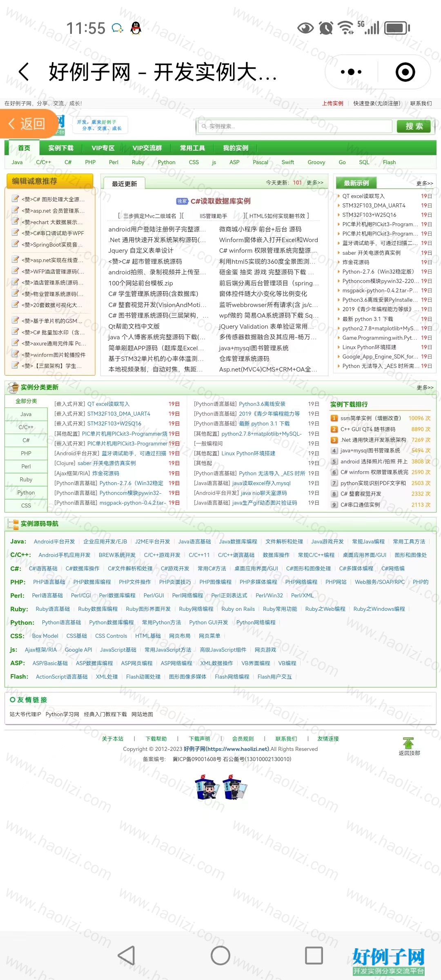Select PHP in the category sidebar
The image size is (441, 980).
pos(26,453)
